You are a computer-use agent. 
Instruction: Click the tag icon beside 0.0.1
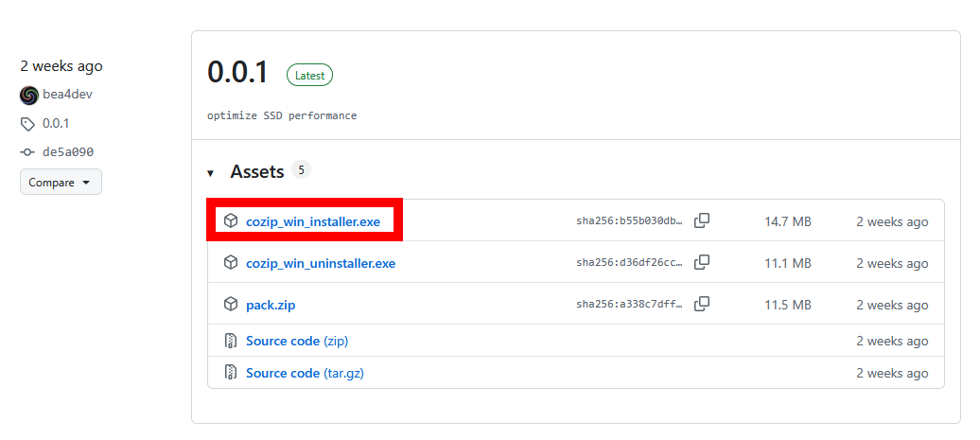coord(27,123)
